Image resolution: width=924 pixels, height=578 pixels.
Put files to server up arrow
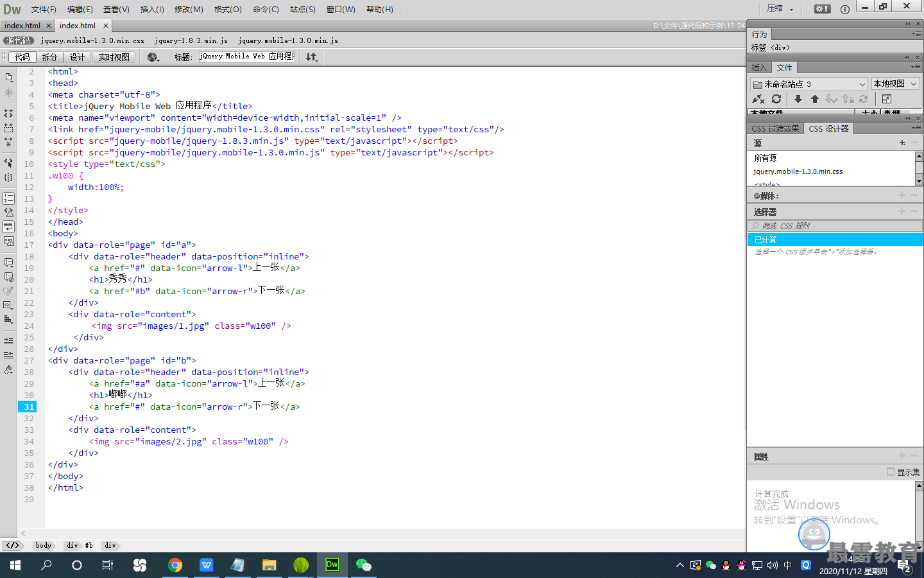tap(815, 99)
